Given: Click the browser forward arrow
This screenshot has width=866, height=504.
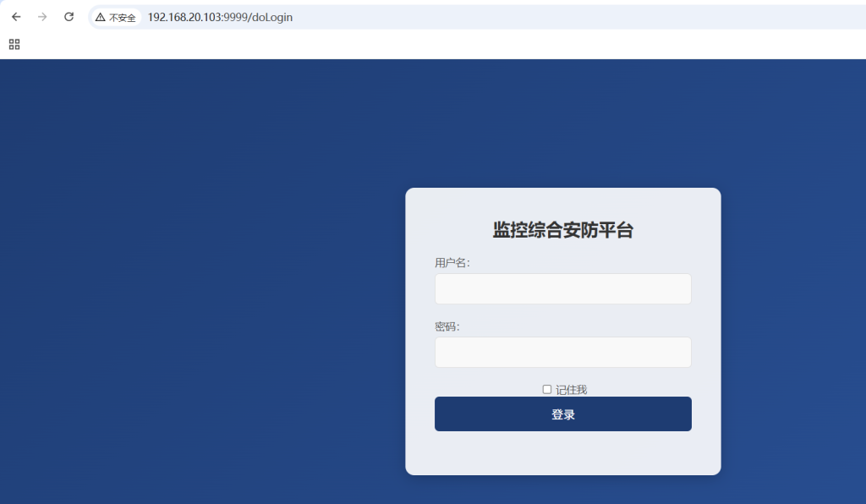Looking at the screenshot, I should (x=42, y=17).
